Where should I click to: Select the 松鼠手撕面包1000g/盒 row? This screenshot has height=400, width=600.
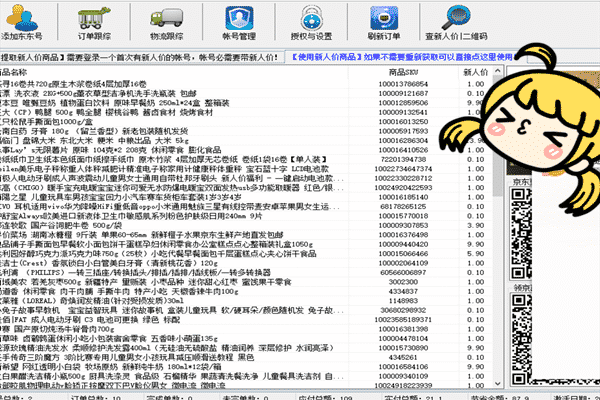pyautogui.click(x=245, y=122)
